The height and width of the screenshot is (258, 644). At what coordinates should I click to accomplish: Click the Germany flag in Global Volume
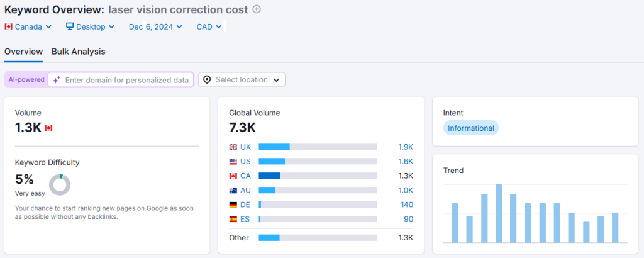pos(233,205)
